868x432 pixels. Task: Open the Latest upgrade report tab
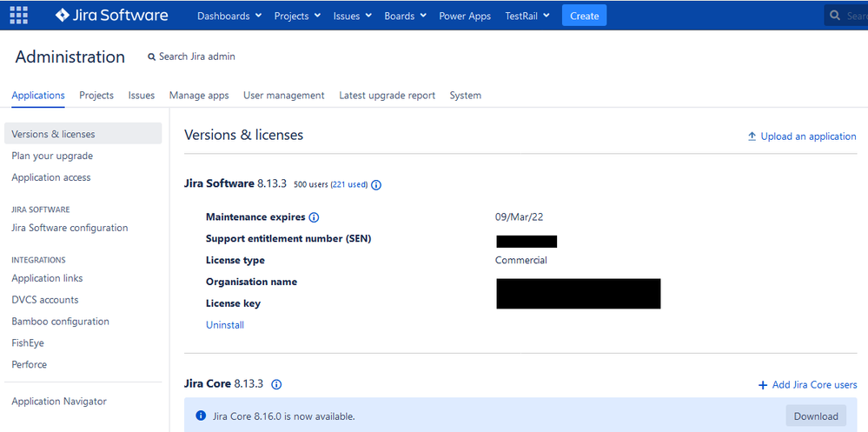387,96
